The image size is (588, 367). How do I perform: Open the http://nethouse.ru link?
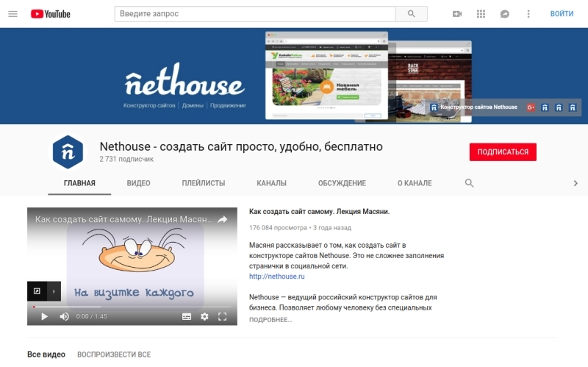(277, 277)
